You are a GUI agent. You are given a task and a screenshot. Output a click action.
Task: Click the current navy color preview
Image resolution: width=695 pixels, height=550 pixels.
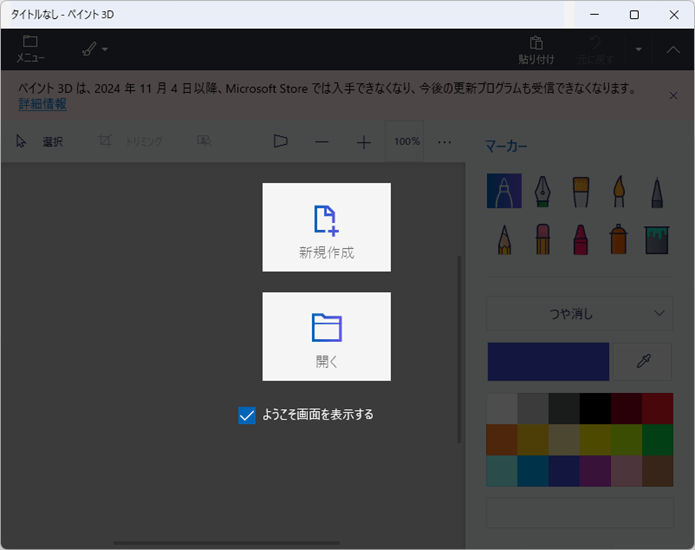pos(548,362)
